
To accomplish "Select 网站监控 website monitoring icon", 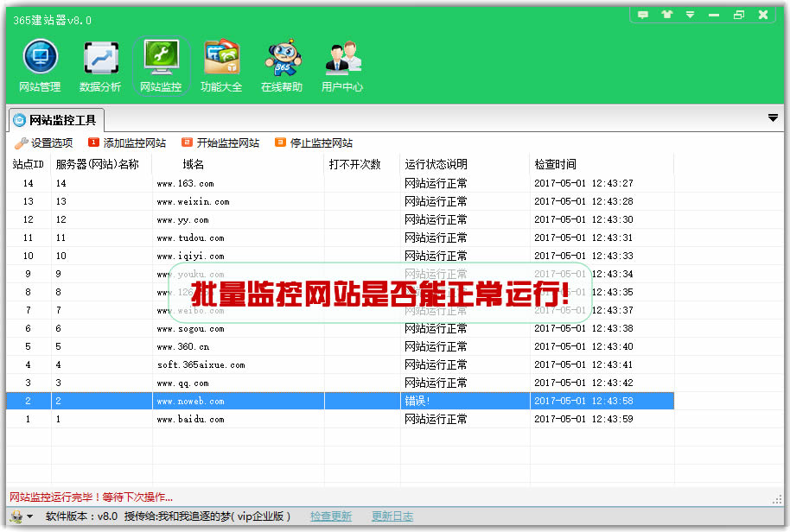I will [161, 66].
